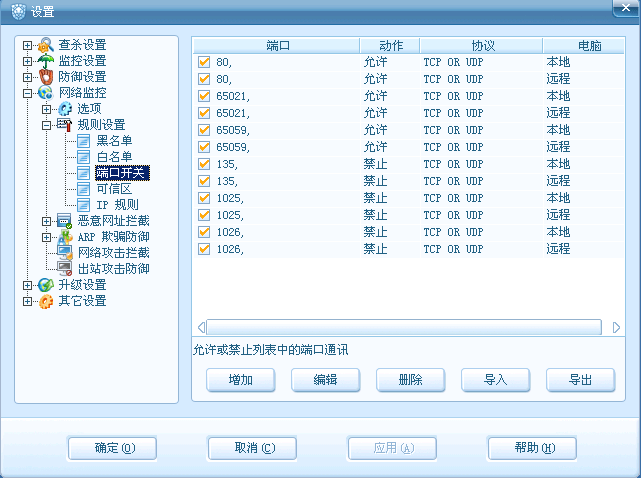Toggle checkbox for 65021 远程 rule
641x478 pixels.
click(204, 113)
